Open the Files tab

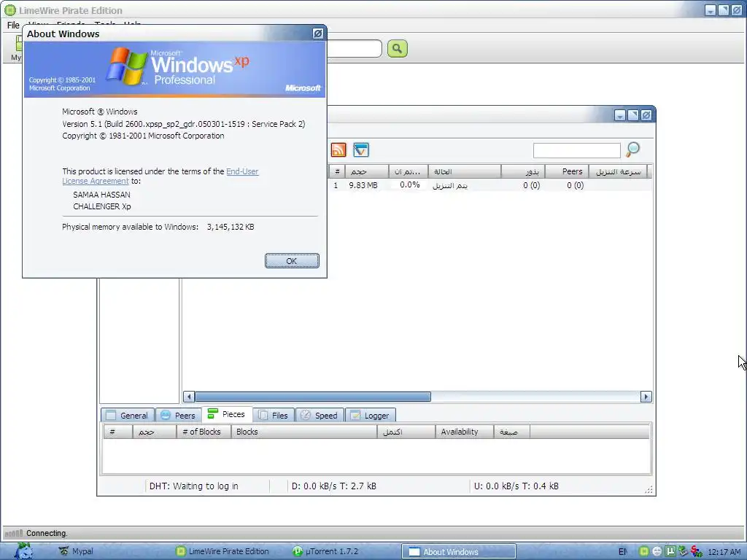[274, 415]
